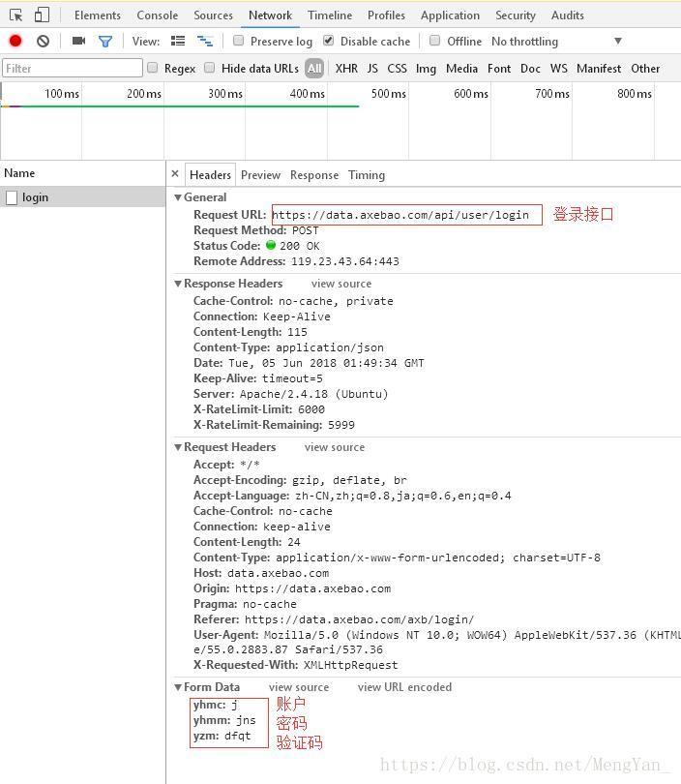
Task: Filter requests by XHR type
Action: coord(346,69)
